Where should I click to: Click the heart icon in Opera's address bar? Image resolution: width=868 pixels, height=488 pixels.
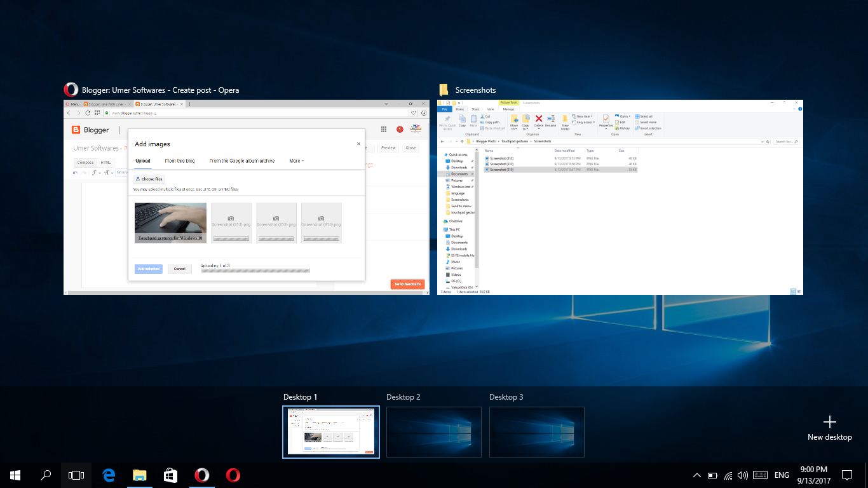pyautogui.click(x=414, y=113)
